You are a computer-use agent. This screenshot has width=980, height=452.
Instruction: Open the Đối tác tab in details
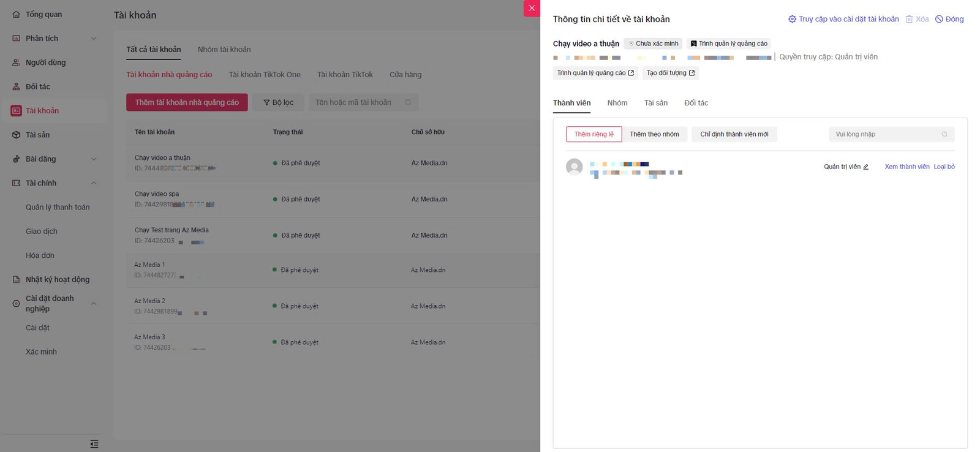tap(696, 103)
